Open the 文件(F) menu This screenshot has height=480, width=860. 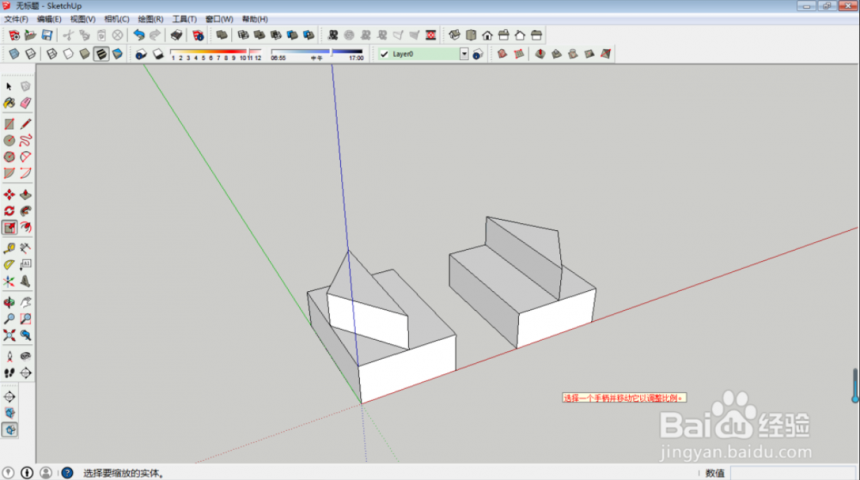16,19
